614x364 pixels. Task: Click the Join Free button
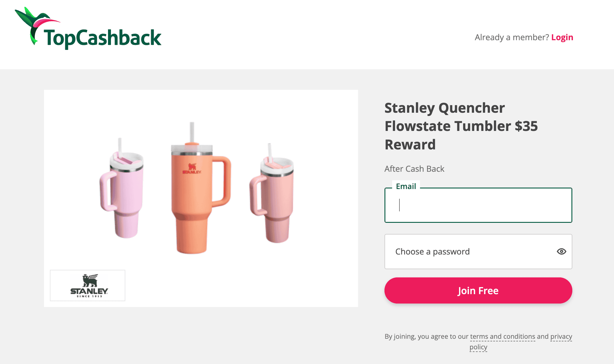478,290
